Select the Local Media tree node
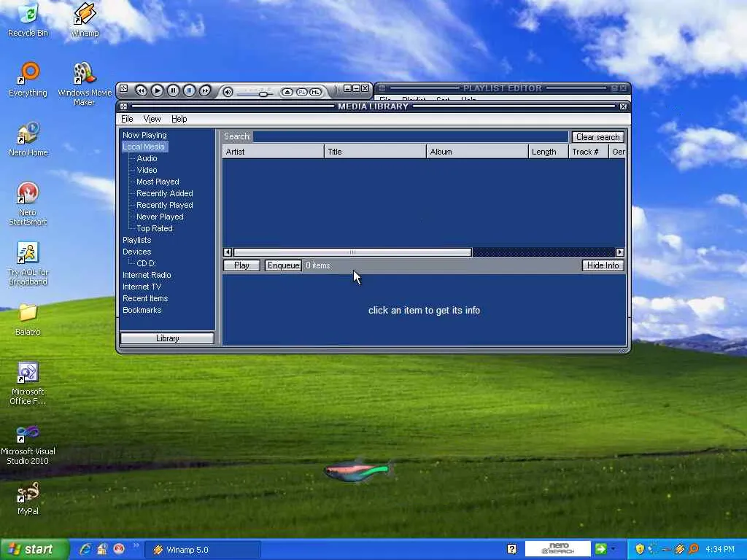 [x=144, y=147]
